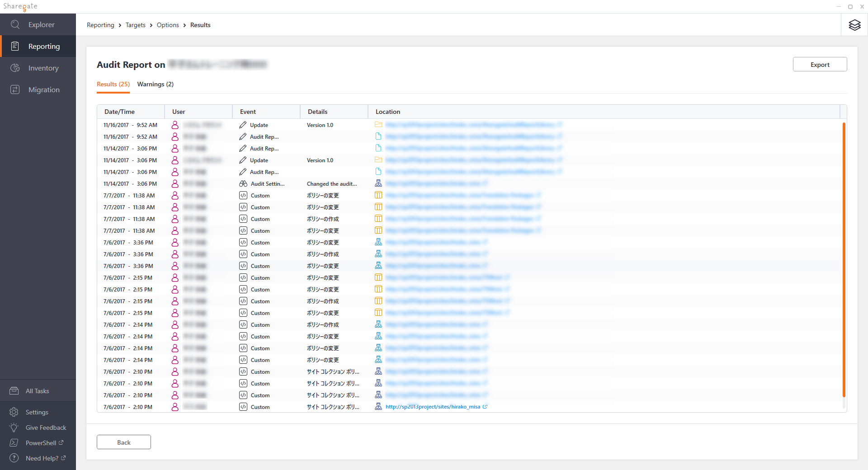Click the site hierarchy icon on the last result row
868x470 pixels.
378,406
